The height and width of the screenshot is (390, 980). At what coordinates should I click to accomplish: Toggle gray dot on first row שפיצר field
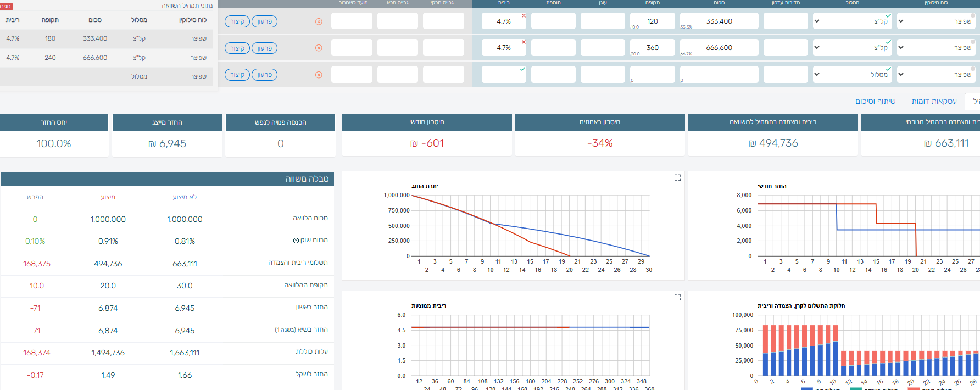click(972, 15)
